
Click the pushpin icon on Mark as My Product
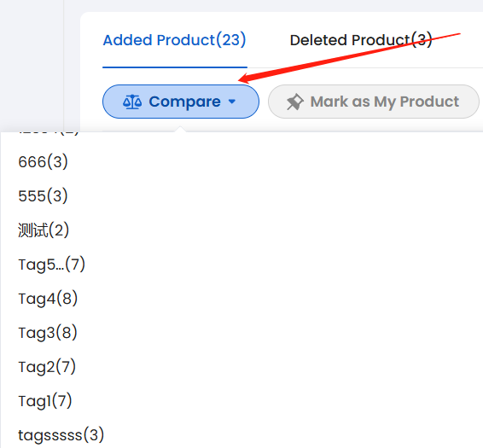(295, 102)
